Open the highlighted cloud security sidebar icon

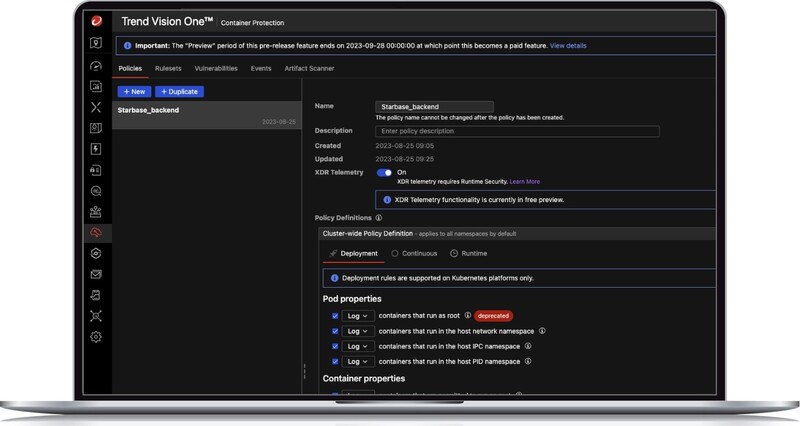point(97,233)
